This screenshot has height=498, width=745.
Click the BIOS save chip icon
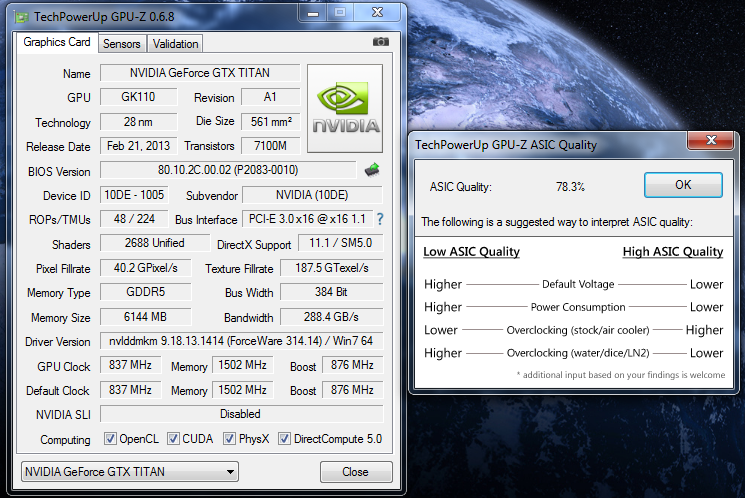coord(372,170)
